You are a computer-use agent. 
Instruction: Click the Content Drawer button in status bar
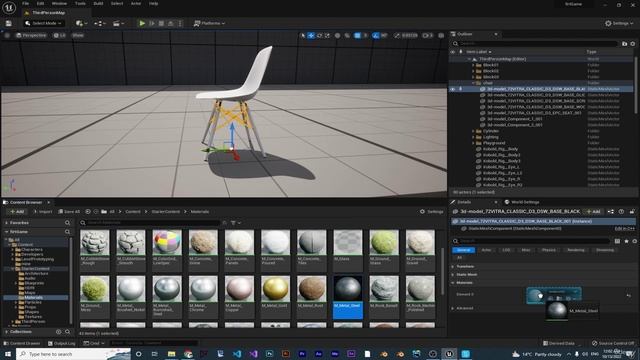click(x=22, y=343)
